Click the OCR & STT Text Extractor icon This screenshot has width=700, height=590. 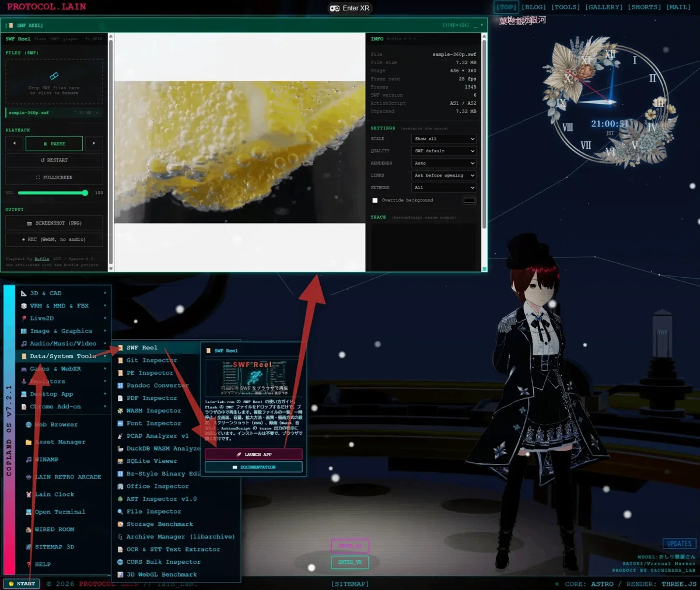click(x=120, y=550)
